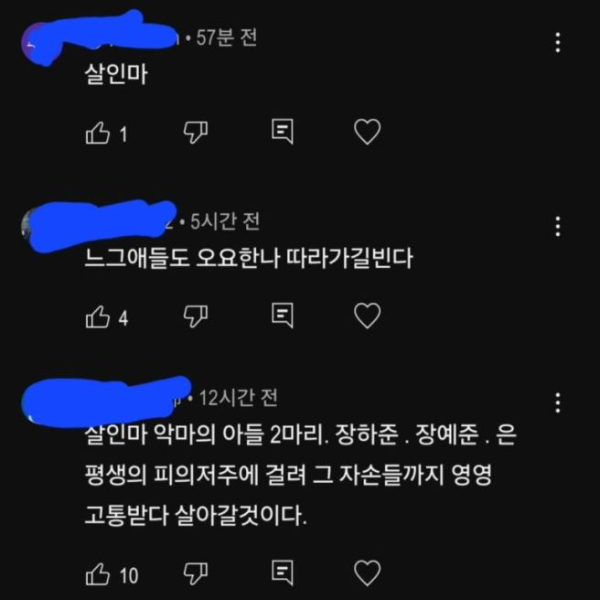Viewport: 600px width, 600px height.
Task: Like the 5시간 전 comment
Action: point(98,317)
